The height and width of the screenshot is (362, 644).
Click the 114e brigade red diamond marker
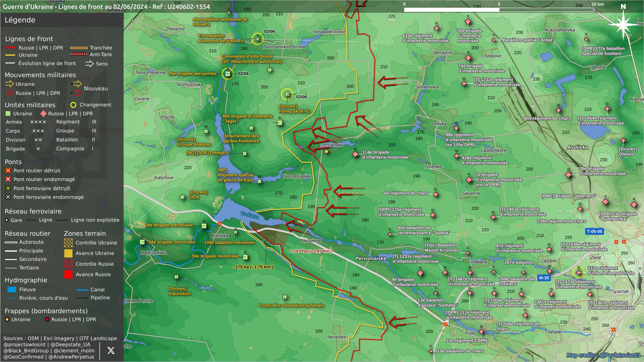[356, 154]
